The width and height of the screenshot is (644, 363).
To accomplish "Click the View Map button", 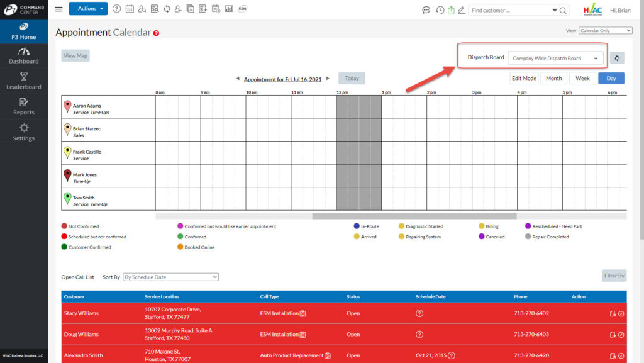I will (x=75, y=55).
